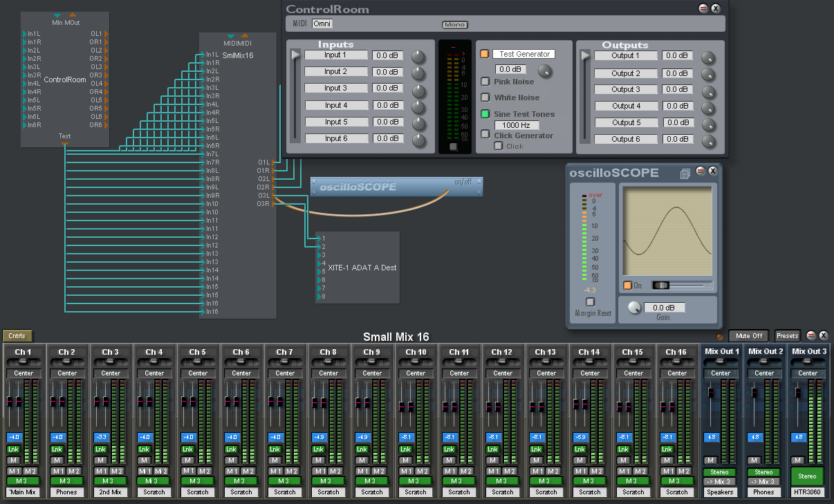Click the Phones label on Ch 2
This screenshot has width=834, height=504.
pos(67,492)
